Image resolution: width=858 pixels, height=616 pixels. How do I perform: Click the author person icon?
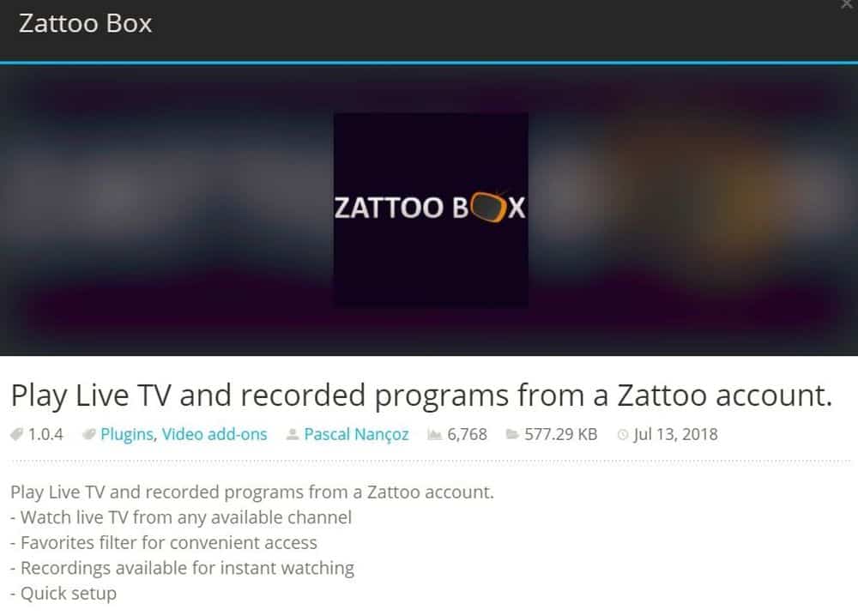[x=293, y=434]
